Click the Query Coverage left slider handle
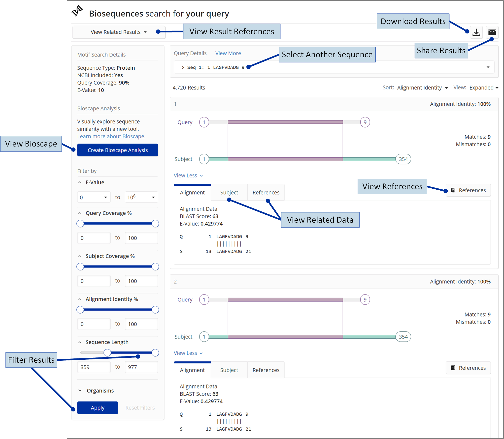Screen dimensions: 504x439 click(80, 224)
